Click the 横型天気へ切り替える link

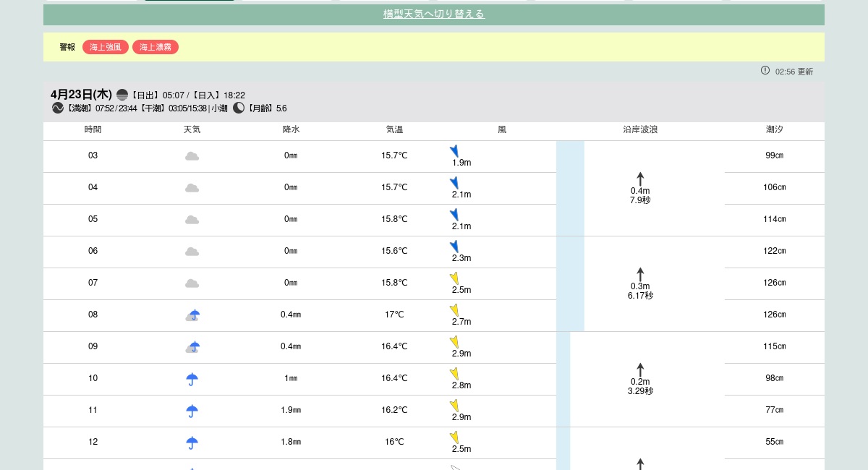point(434,14)
